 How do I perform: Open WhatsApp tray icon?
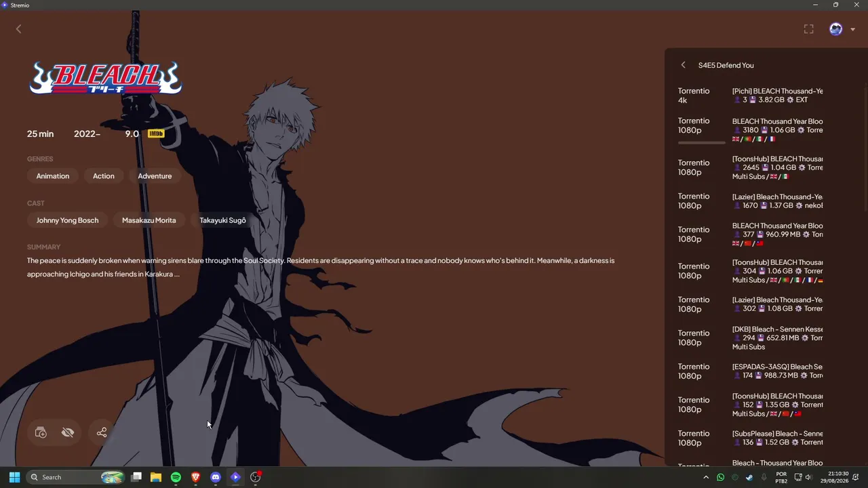(x=720, y=477)
